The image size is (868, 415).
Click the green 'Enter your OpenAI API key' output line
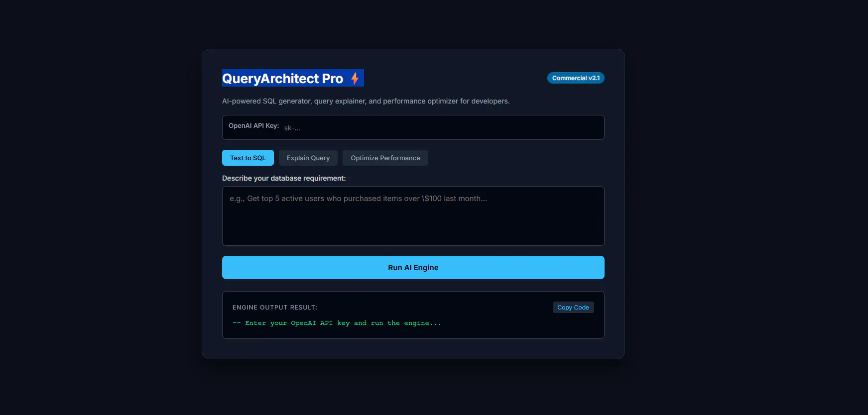pos(337,323)
